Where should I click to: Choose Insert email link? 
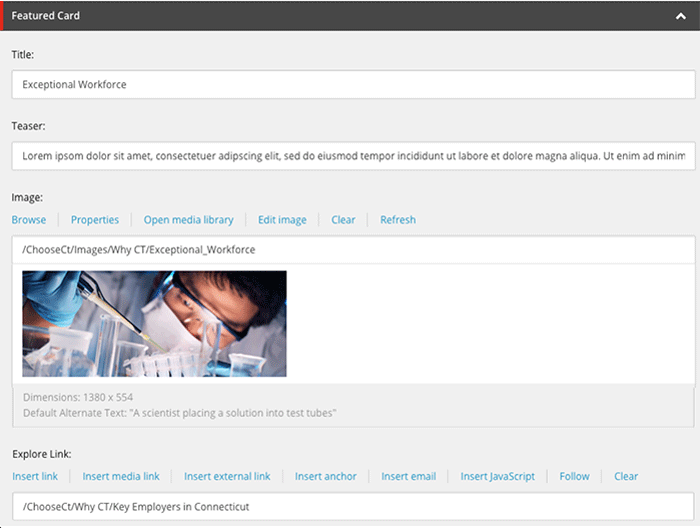pyautogui.click(x=409, y=477)
